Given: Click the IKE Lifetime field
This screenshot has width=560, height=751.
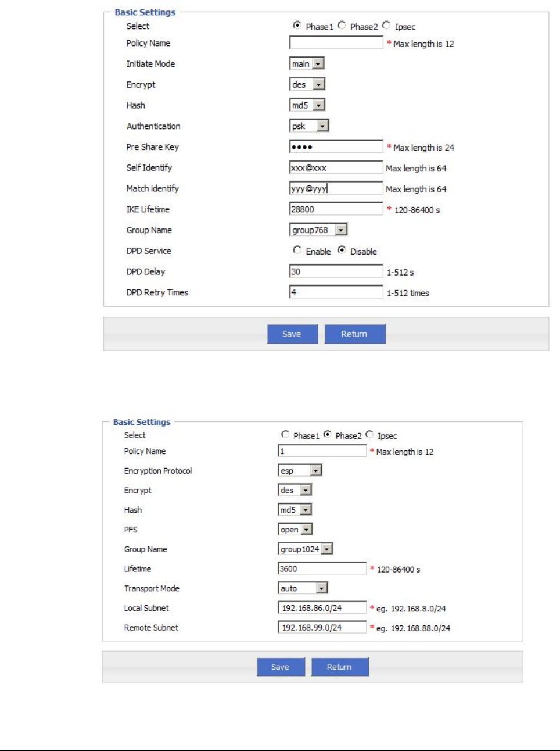Looking at the screenshot, I should (336, 209).
